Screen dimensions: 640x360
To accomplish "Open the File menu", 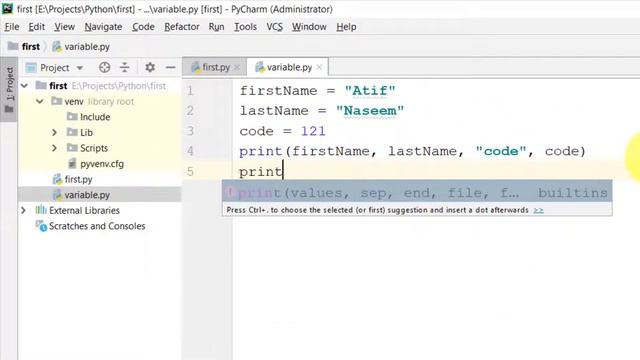I will (12, 27).
